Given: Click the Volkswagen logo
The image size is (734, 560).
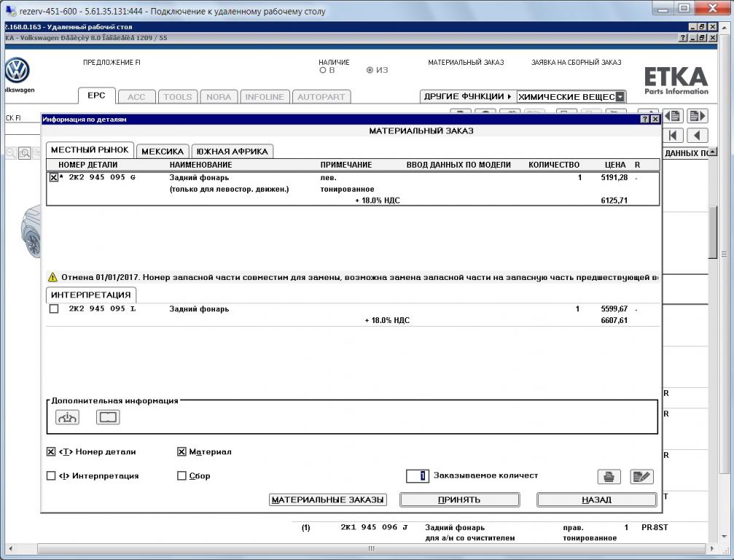Looking at the screenshot, I should [x=17, y=71].
